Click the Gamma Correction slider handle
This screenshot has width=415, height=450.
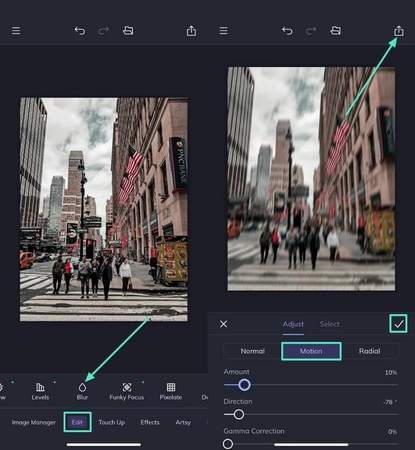228,444
